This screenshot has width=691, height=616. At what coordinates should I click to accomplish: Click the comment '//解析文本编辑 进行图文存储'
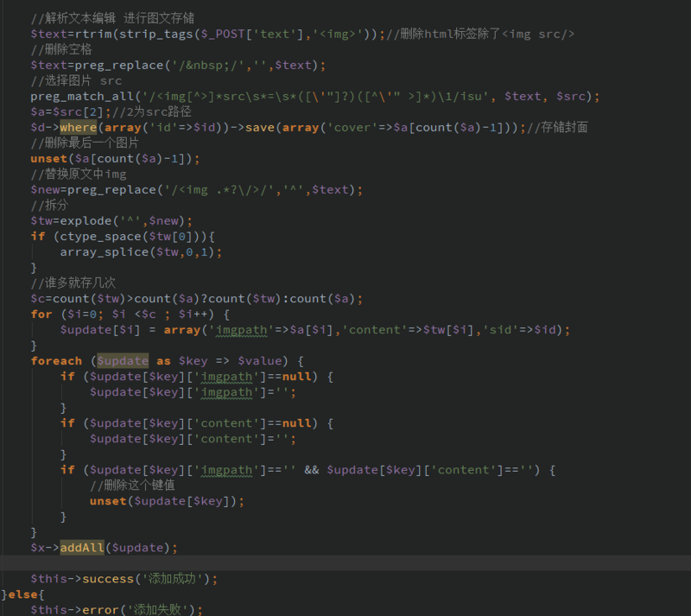(x=112, y=18)
